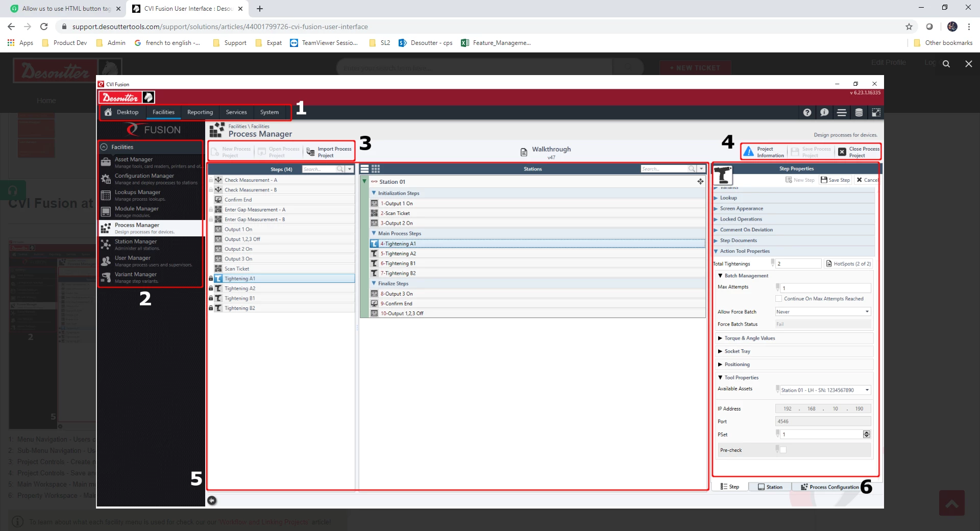This screenshot has width=980, height=531.
Task: Switch to the Process Configuration tab
Action: pyautogui.click(x=830, y=487)
